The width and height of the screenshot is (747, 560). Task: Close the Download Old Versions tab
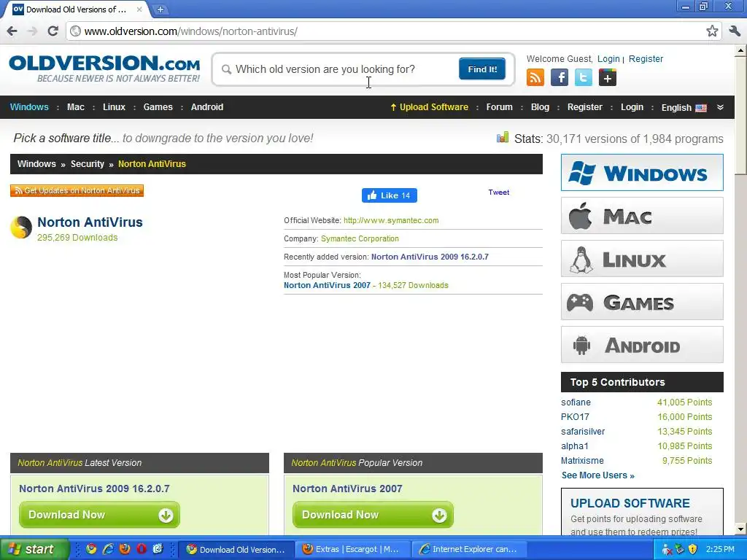(x=139, y=9)
